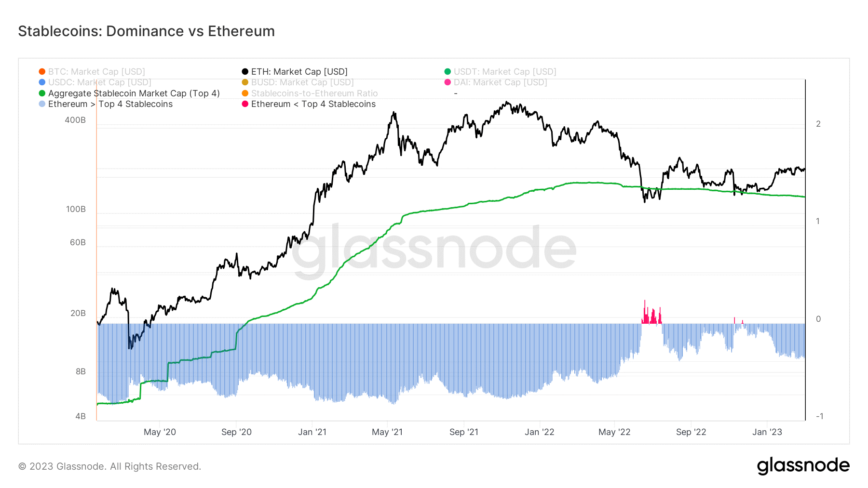
Task: Click the 100B left axis label
Action: tap(76, 209)
